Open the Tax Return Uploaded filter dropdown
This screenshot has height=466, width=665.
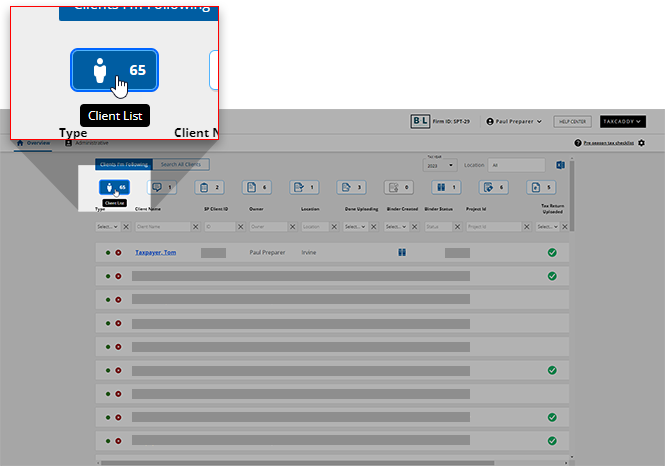(548, 227)
